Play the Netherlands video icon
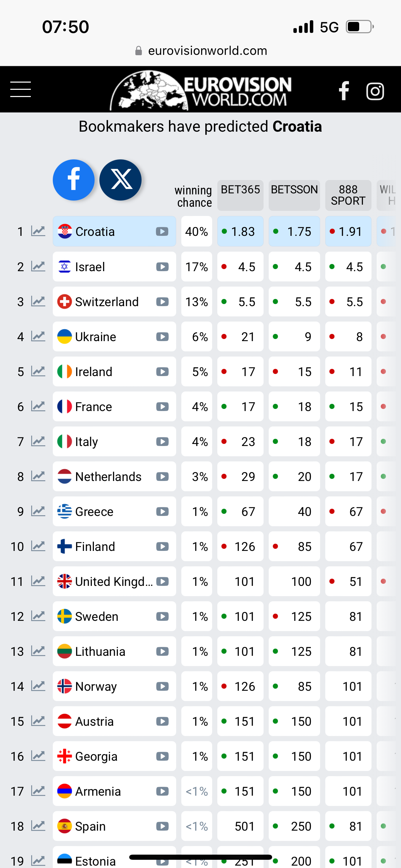 point(162,477)
